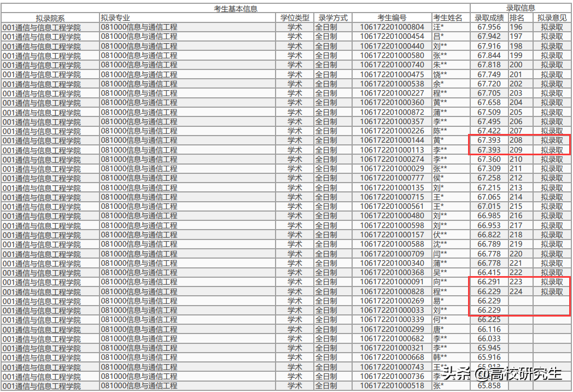
Task: Select the score cell 66.033
Action: point(489,338)
